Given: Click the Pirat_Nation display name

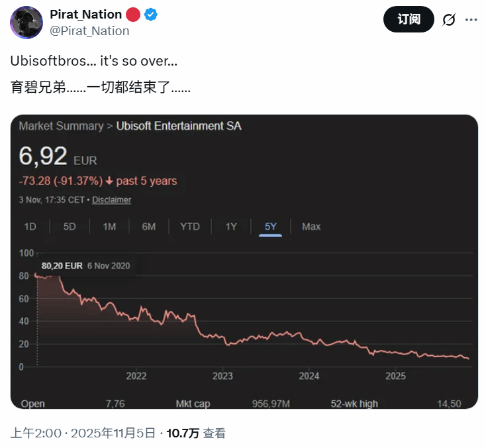Looking at the screenshot, I should coord(86,15).
